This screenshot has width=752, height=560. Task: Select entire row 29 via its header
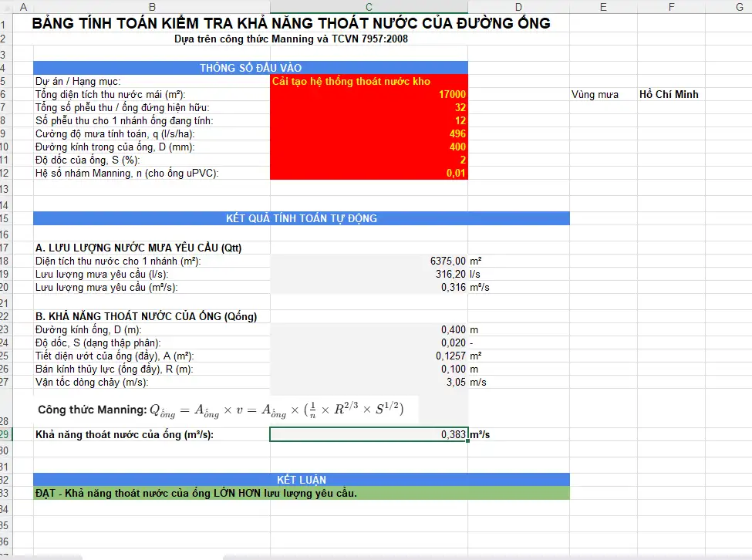(x=3, y=434)
